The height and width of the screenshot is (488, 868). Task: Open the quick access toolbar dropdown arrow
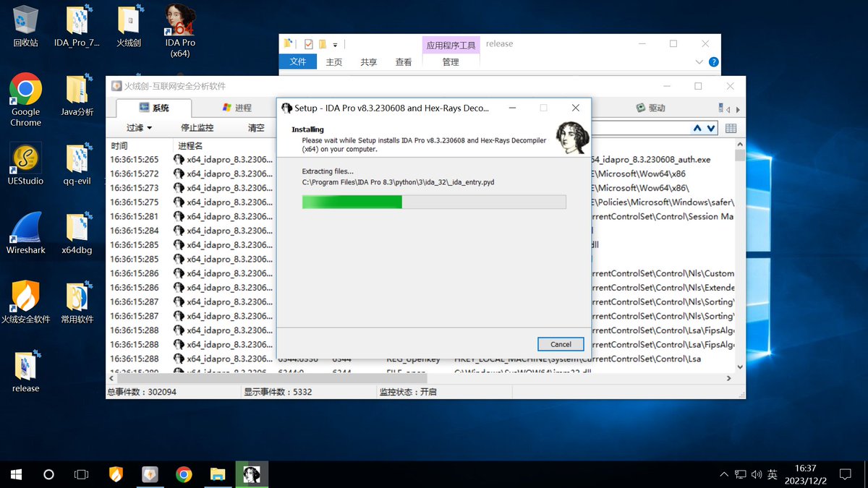pyautogui.click(x=336, y=45)
